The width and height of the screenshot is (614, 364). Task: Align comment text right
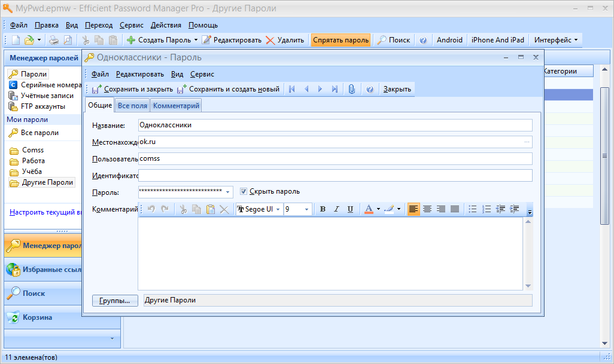pos(441,209)
